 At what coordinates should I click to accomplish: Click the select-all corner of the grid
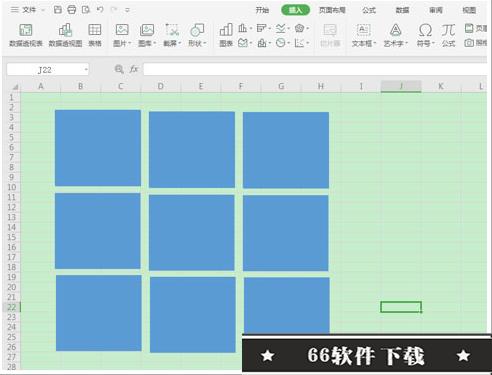[x=14, y=87]
